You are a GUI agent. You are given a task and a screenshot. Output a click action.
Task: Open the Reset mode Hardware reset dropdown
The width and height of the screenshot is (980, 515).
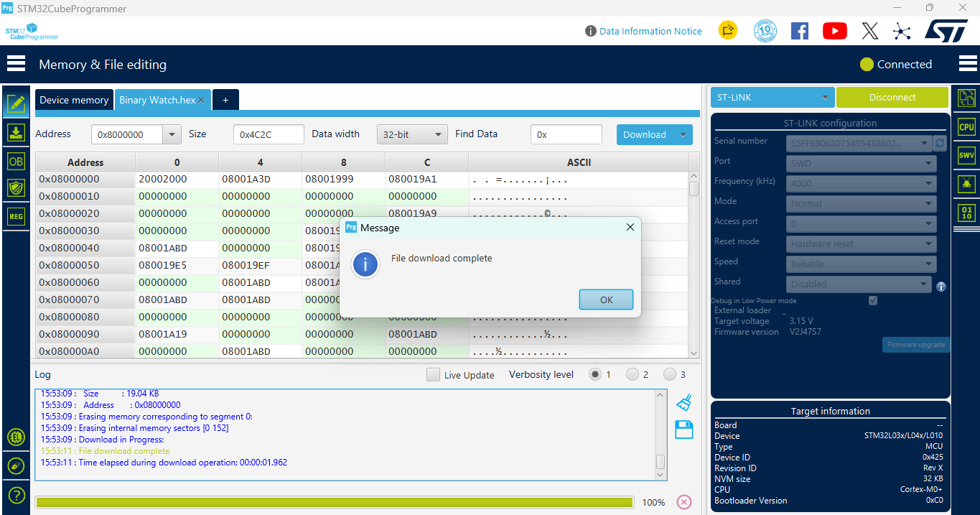point(861,243)
